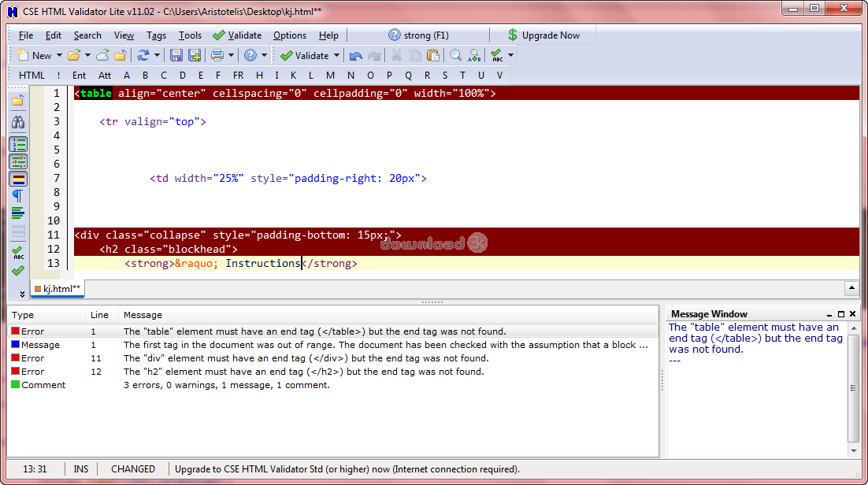Click the Save All floppy icon with plus
Screen dimensions: 868x485
[x=195, y=55]
